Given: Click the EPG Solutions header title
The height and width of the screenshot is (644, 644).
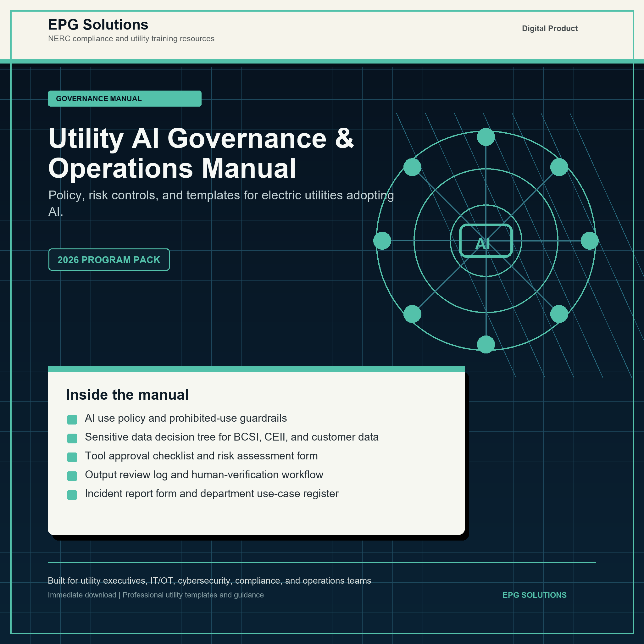Looking at the screenshot, I should point(98,25).
